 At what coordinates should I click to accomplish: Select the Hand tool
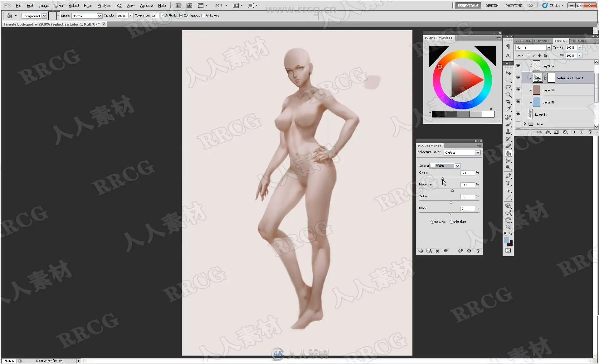(x=508, y=220)
